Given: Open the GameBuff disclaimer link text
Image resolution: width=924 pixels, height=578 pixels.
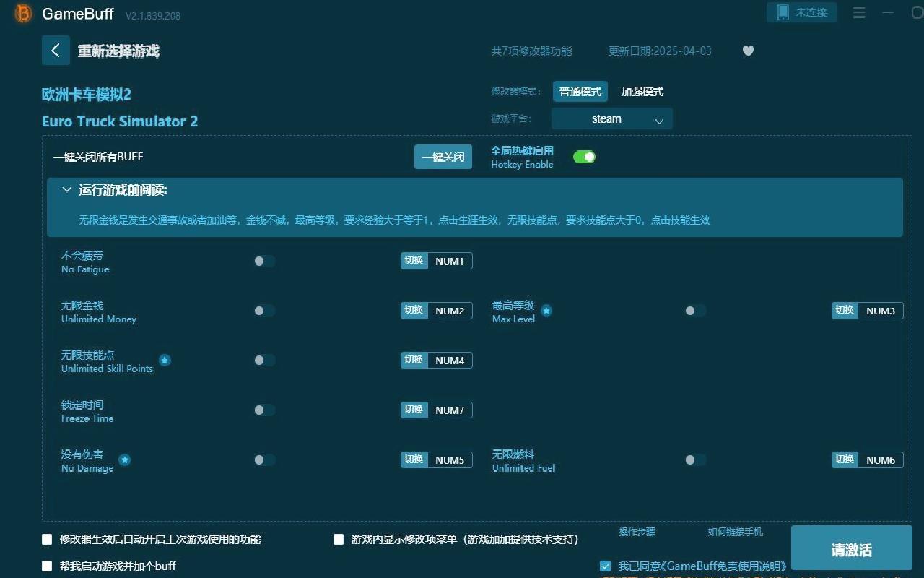Looking at the screenshot, I should click(x=702, y=566).
